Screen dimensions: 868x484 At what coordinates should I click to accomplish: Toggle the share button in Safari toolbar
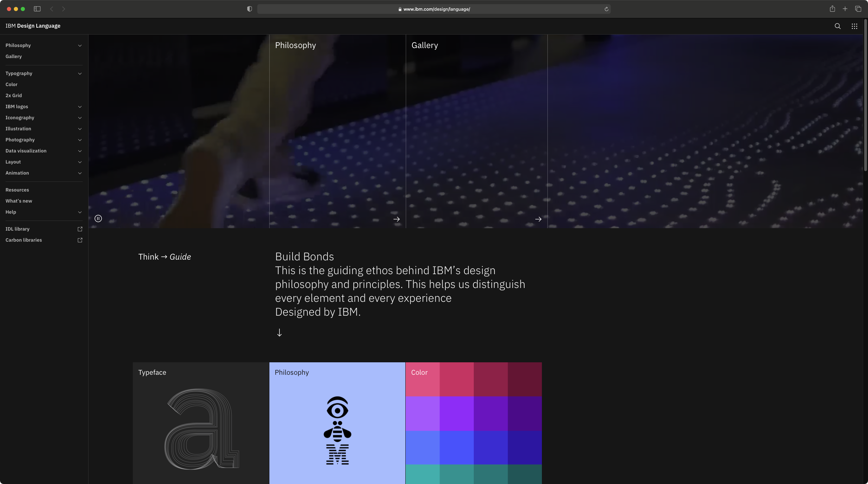pos(832,9)
